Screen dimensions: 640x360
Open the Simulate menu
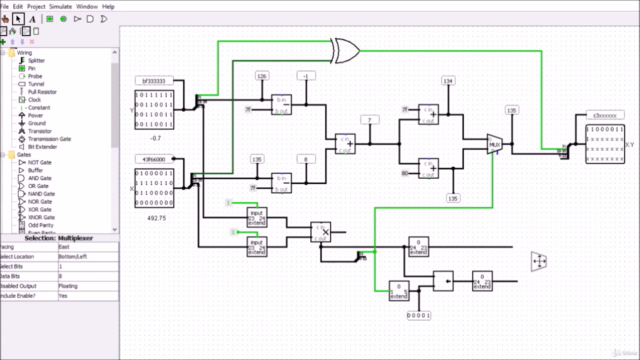60,7
